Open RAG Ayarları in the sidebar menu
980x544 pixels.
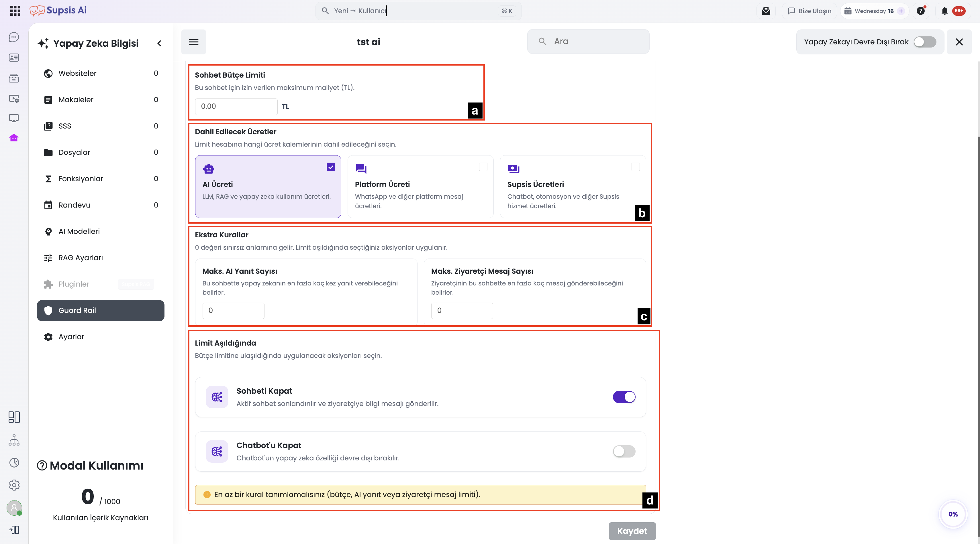(101, 258)
